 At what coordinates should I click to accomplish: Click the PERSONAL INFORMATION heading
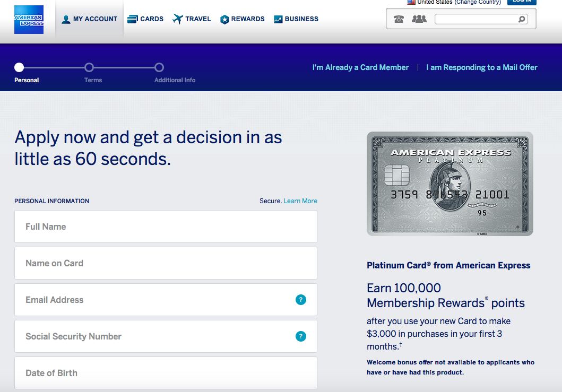tap(51, 201)
